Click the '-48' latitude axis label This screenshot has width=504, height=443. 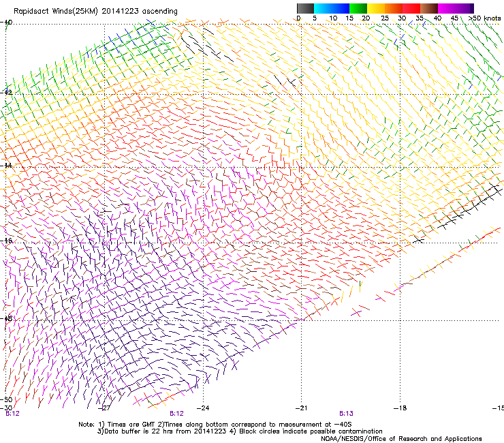tap(6, 319)
